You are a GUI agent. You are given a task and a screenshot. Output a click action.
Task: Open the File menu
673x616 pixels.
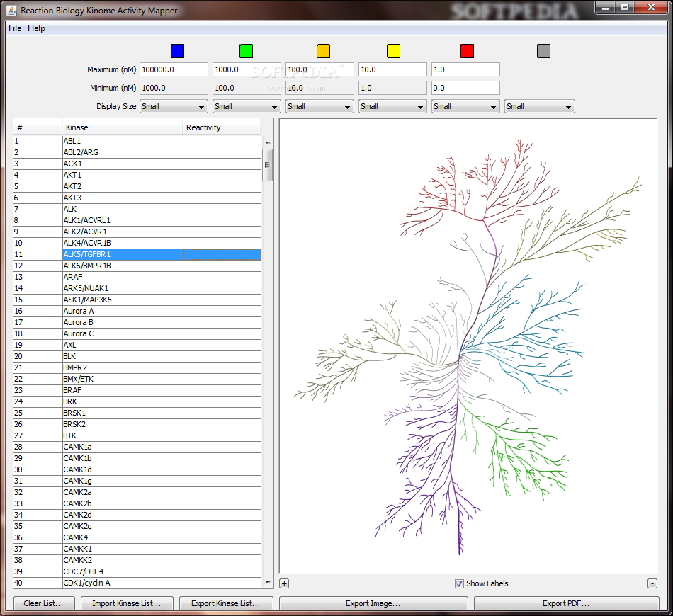(15, 28)
